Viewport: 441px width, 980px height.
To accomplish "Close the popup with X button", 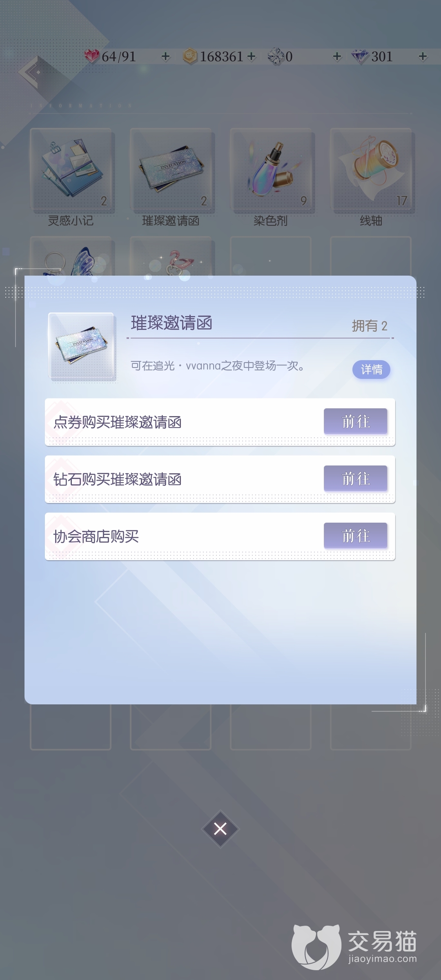I will 220,829.
